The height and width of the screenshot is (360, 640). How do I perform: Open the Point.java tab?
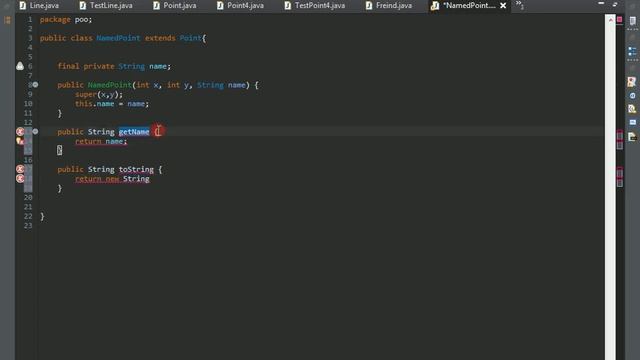[x=175, y=6]
